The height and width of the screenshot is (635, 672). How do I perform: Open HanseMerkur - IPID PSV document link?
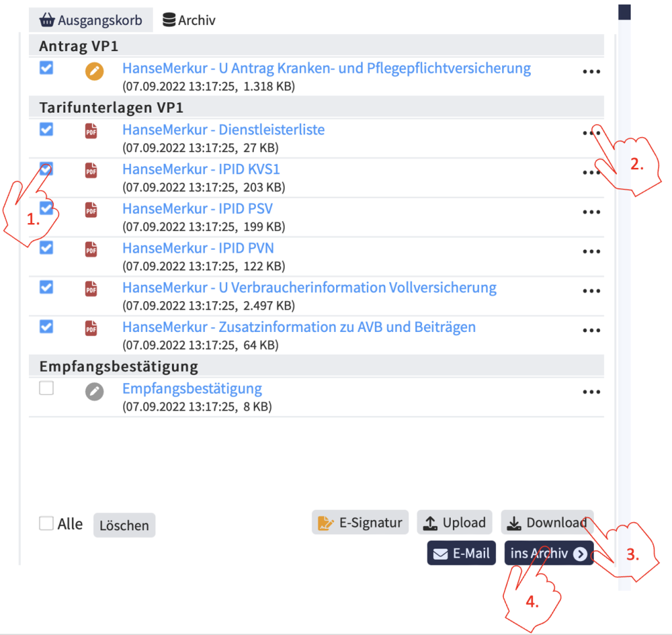pos(198,209)
